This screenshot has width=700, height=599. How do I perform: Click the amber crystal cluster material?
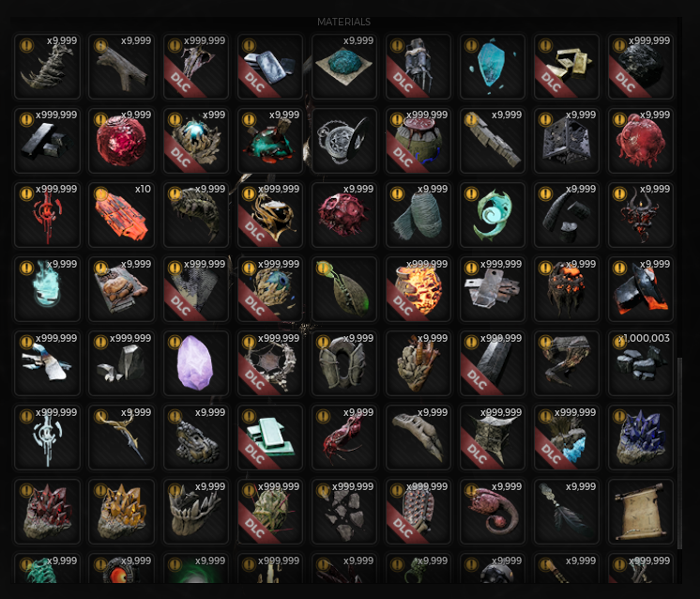click(x=121, y=512)
